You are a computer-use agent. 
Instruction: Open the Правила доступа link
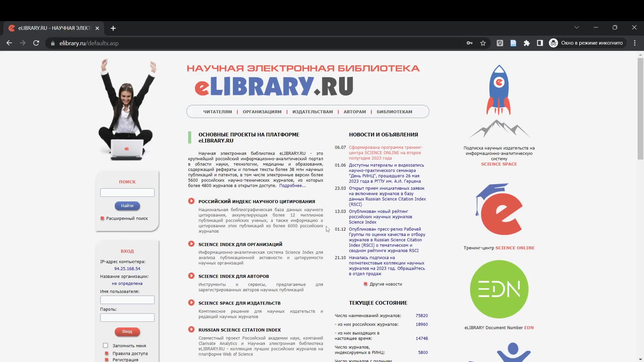click(x=130, y=354)
